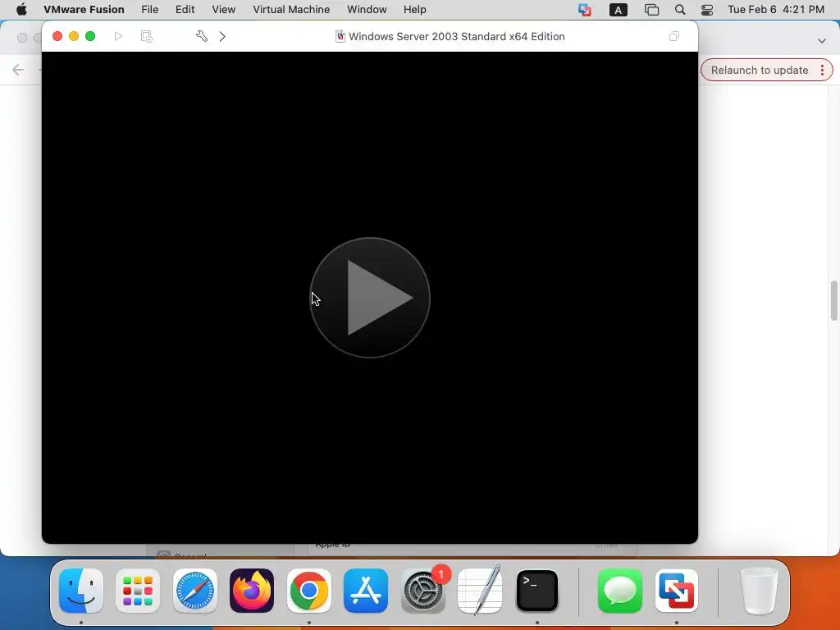Open Launchpad from the Dock
Screen dimensions: 840x630
(138, 591)
